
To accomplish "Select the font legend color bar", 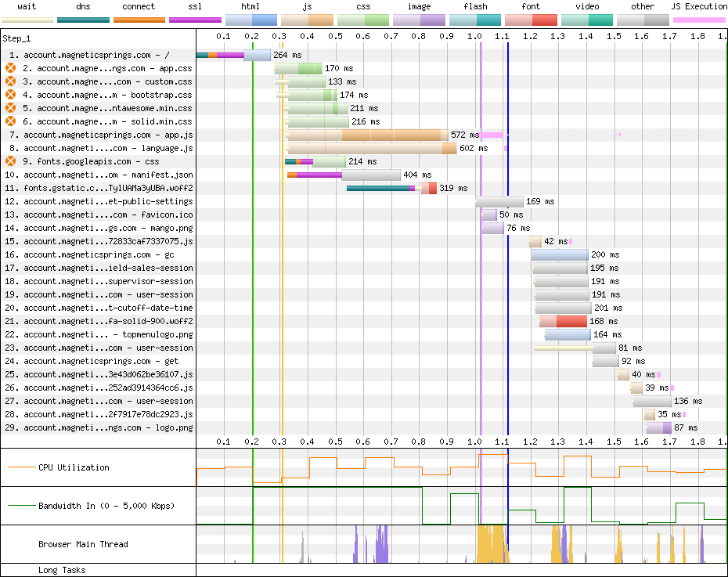I will coord(531,20).
